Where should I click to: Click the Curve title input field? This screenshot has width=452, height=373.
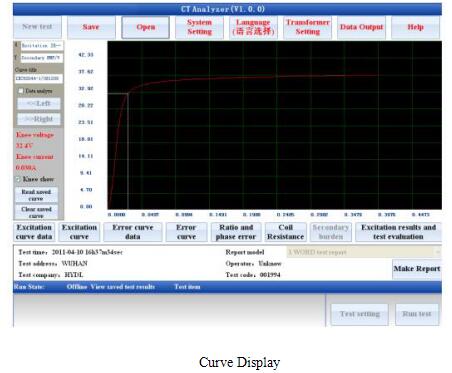click(39, 79)
